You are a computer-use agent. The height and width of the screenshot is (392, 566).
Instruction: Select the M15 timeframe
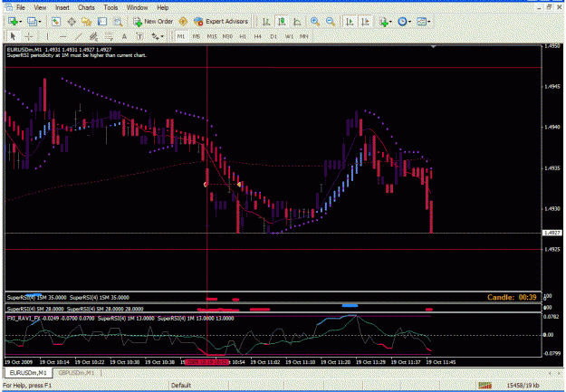pos(212,36)
